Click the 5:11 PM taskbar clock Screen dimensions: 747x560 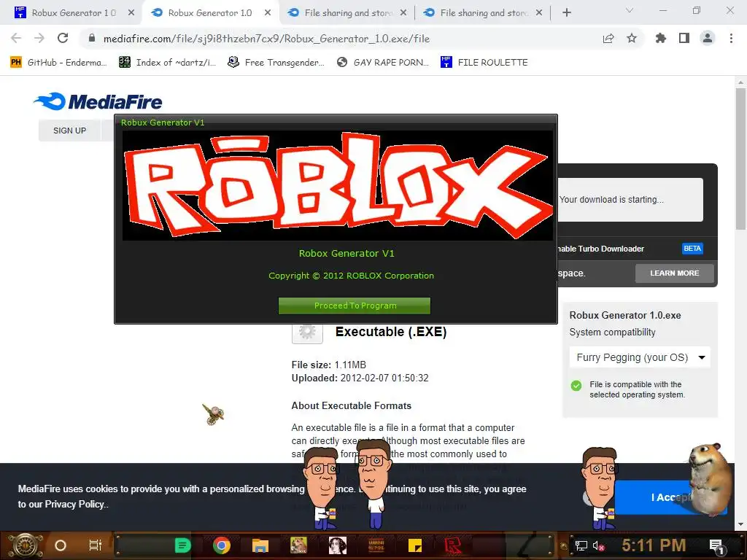click(x=653, y=545)
